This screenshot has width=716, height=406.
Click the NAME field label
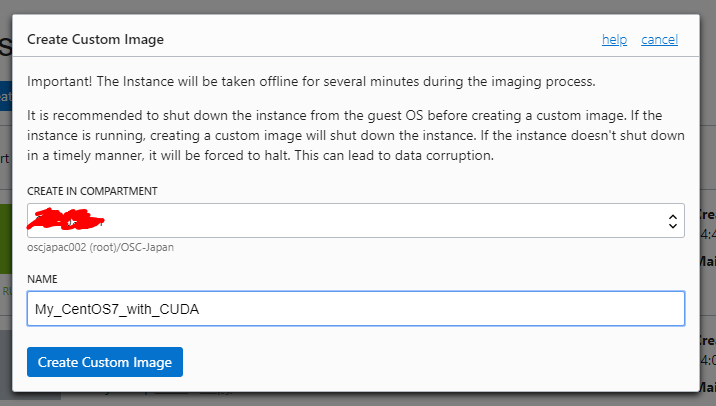42,279
